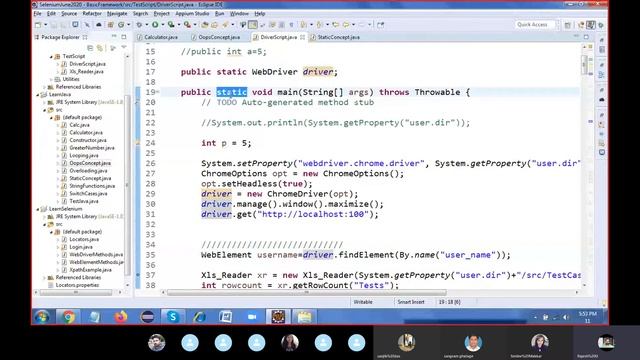Image resolution: width=640 pixels, height=360 pixels.
Task: Select OopsConcept.java in Package Explorer tree
Action: coord(90,163)
